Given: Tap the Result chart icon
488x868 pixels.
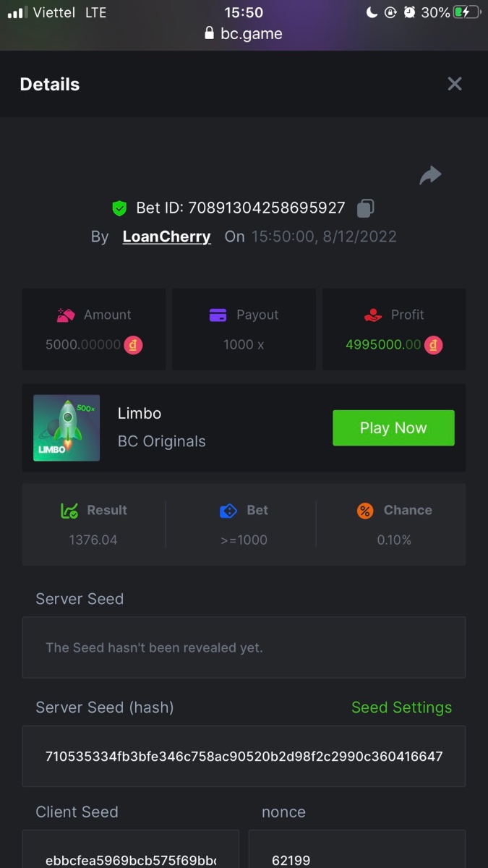Looking at the screenshot, I should [69, 511].
